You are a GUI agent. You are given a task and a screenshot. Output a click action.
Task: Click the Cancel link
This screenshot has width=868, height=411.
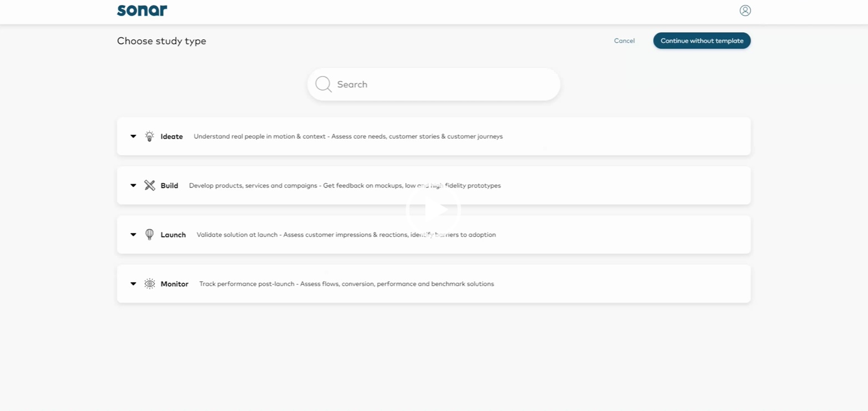click(624, 40)
